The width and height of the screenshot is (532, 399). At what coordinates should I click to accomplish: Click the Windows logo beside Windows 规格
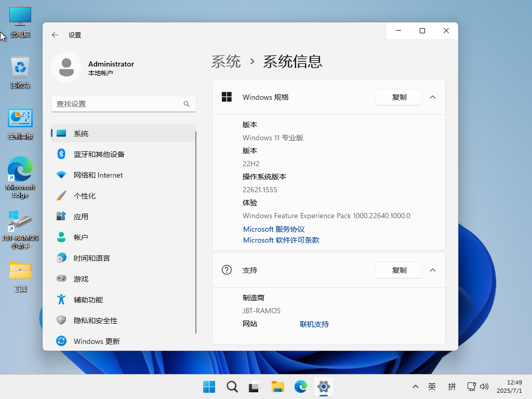(x=227, y=97)
